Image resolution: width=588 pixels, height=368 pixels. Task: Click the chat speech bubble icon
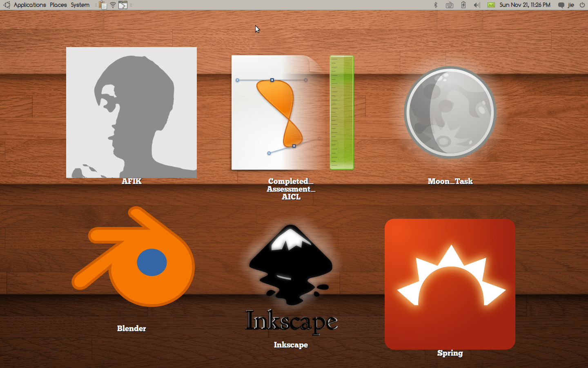(561, 5)
